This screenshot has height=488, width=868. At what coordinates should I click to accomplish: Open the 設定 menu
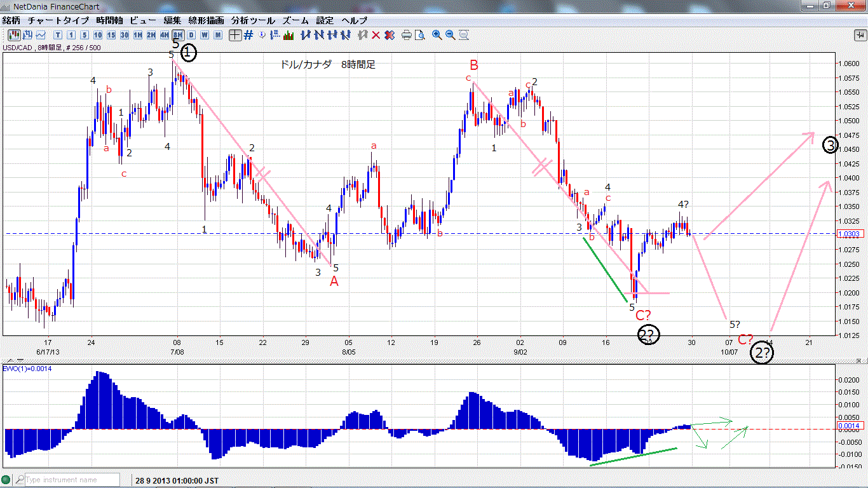click(x=325, y=20)
